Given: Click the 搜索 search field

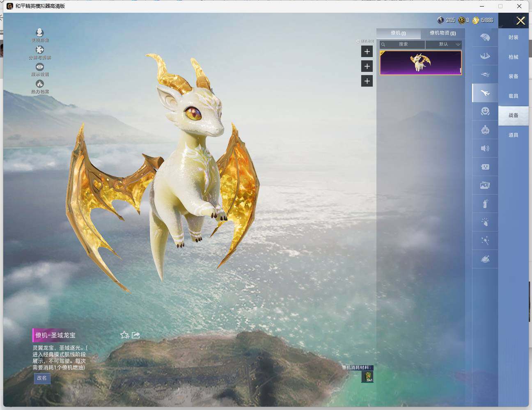Looking at the screenshot, I should pyautogui.click(x=402, y=44).
